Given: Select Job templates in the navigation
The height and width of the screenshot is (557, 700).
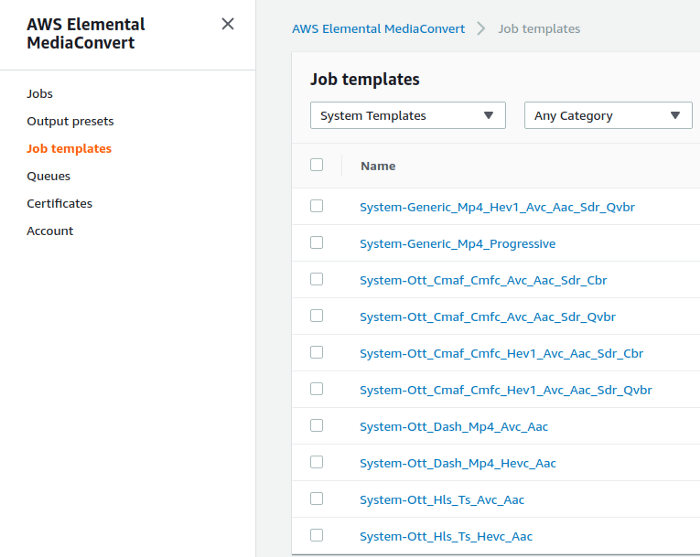Looking at the screenshot, I should pyautogui.click(x=69, y=149).
